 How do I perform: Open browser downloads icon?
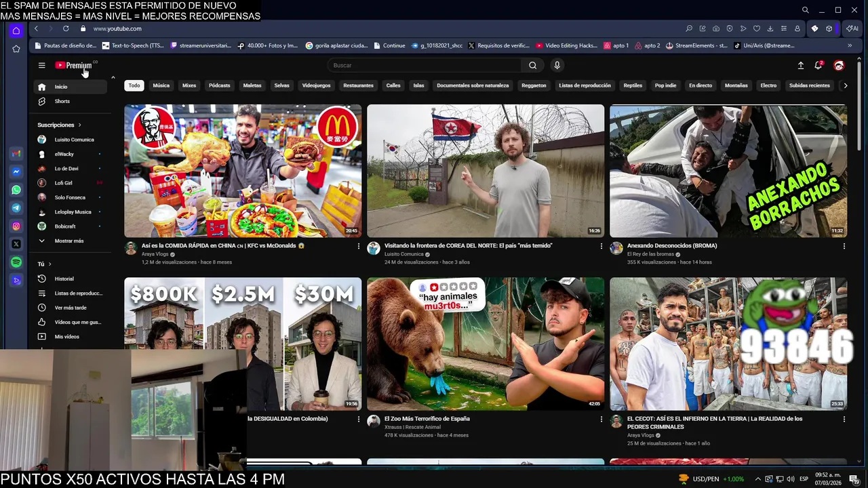(770, 28)
